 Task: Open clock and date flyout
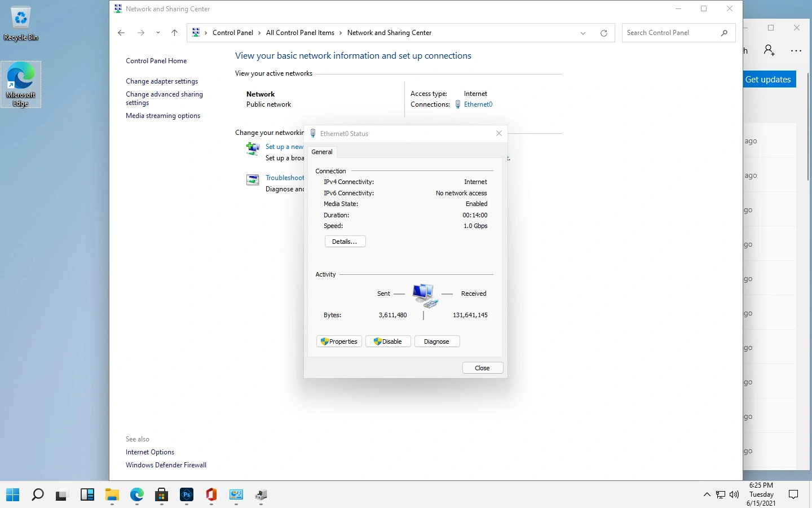click(761, 494)
